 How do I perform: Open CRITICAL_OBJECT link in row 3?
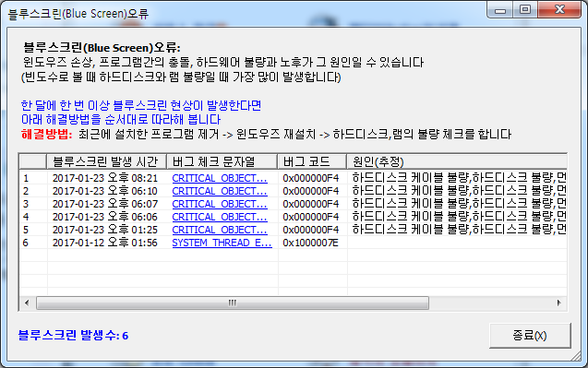click(x=220, y=204)
